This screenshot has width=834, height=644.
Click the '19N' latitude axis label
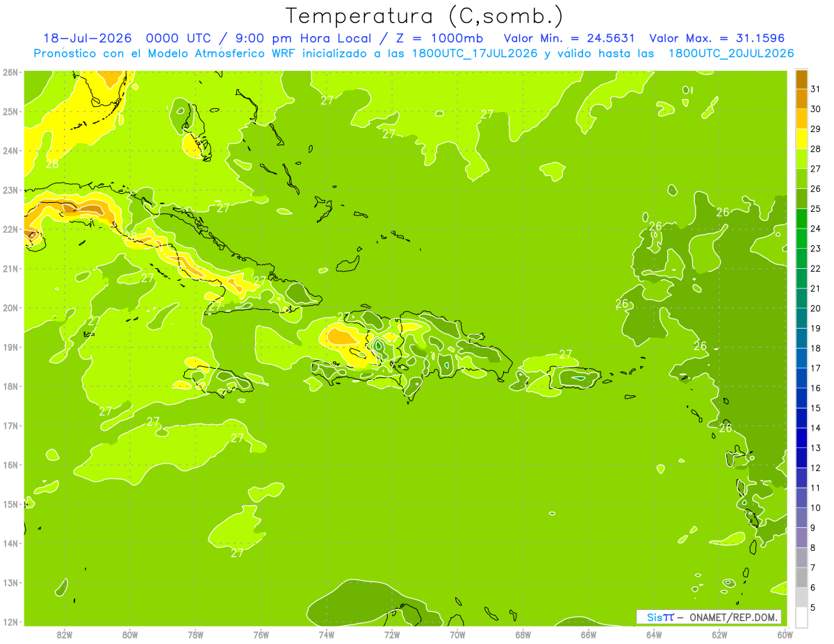10,347
